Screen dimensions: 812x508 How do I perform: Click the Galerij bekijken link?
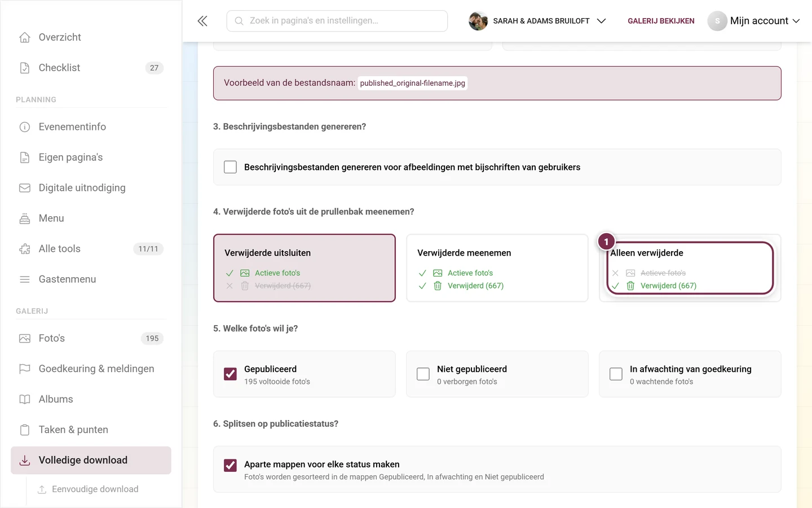pos(661,21)
